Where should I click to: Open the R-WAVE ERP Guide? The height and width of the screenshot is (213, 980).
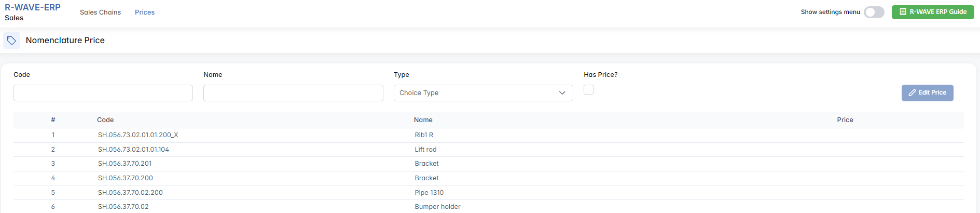932,12
